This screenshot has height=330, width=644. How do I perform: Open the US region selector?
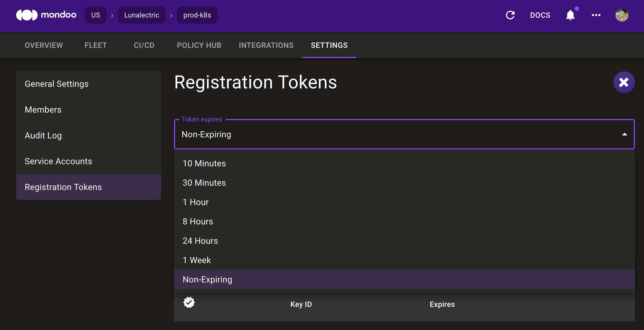[96, 15]
